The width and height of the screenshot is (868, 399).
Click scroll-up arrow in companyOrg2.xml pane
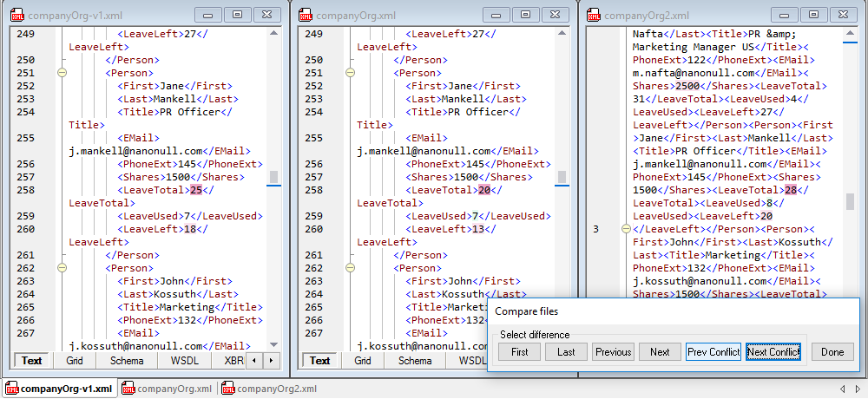pos(850,34)
